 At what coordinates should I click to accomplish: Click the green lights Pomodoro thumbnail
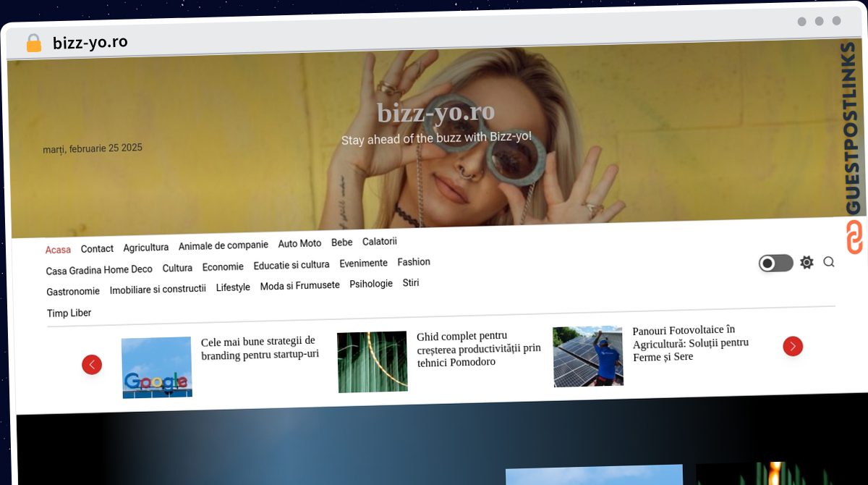tap(373, 362)
